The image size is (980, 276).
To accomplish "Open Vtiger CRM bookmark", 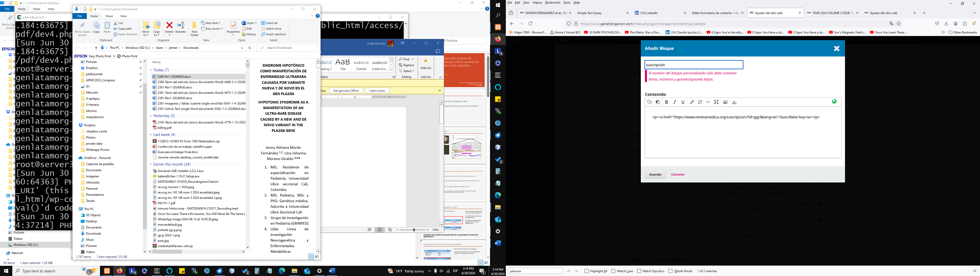I will coord(528,32).
